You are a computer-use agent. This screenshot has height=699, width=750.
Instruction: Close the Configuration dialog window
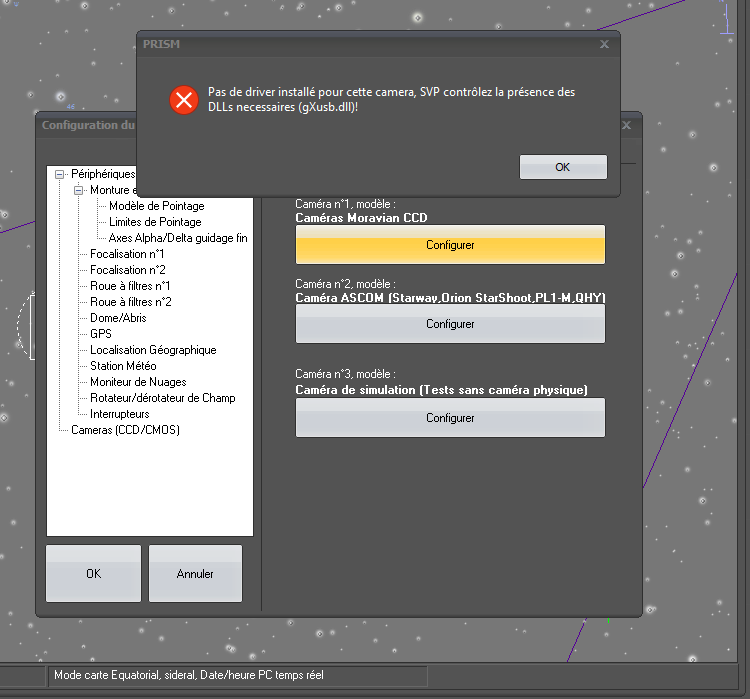tap(626, 125)
